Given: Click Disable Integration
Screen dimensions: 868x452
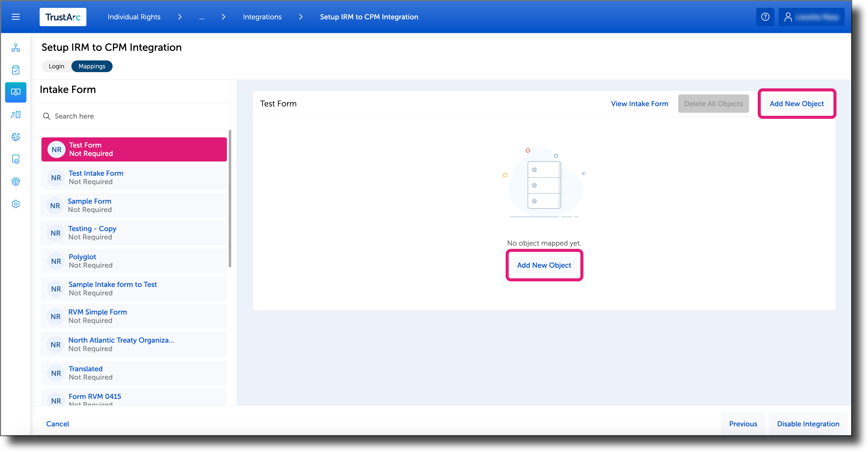Looking at the screenshot, I should [x=808, y=424].
